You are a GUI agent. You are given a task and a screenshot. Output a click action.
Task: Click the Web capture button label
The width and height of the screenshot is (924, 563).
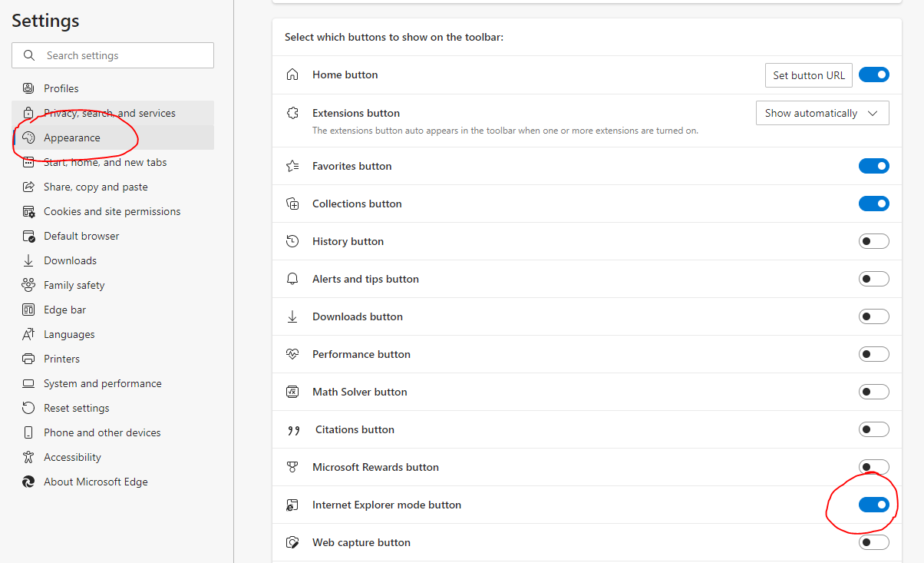click(361, 542)
